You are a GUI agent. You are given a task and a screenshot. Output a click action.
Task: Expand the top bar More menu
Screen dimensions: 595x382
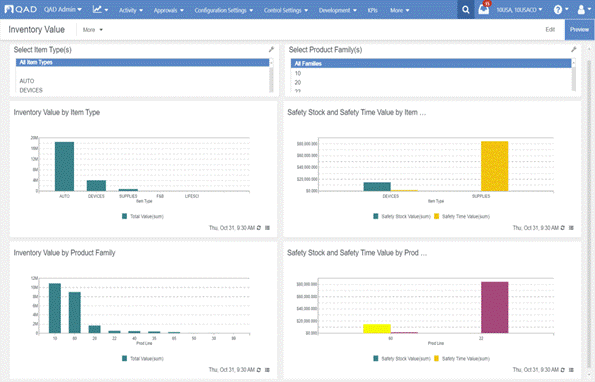click(400, 10)
